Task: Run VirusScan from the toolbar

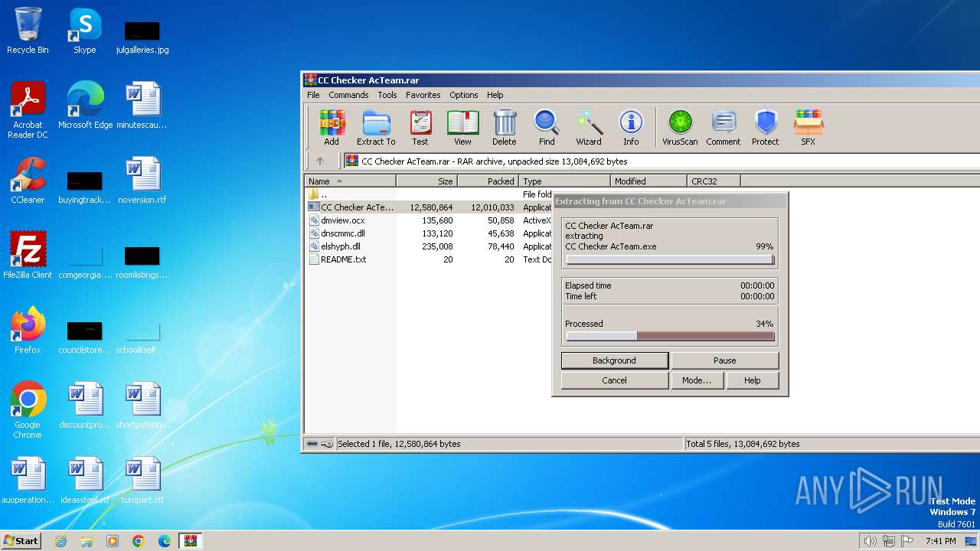Action: point(680,127)
